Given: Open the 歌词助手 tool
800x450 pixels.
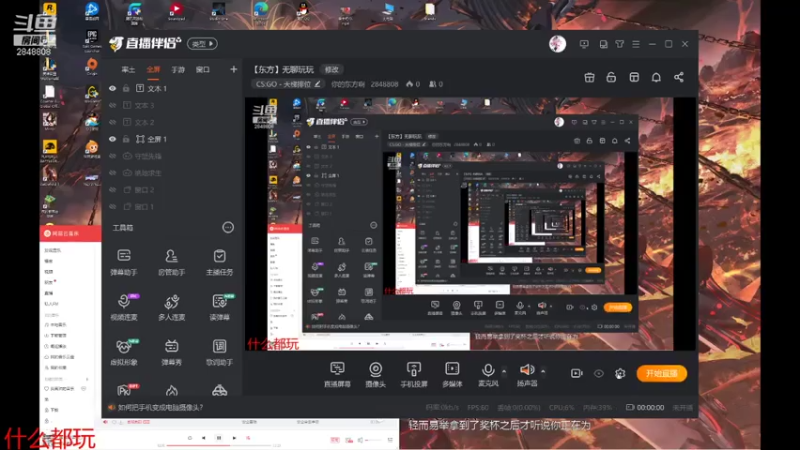Looking at the screenshot, I should [219, 352].
